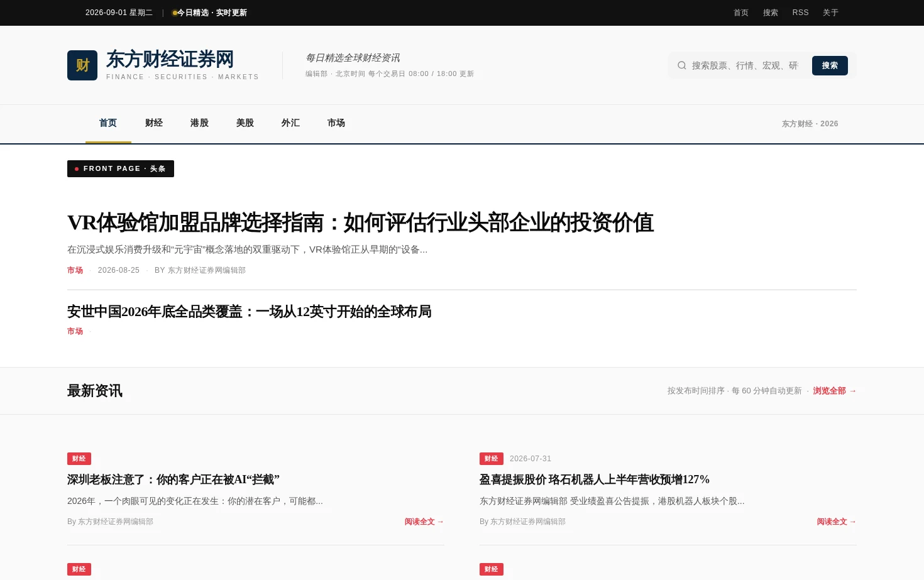Click the 每日精选全球财经资讯 tagline
Screen dimensions: 924x580
pyautogui.click(x=353, y=58)
